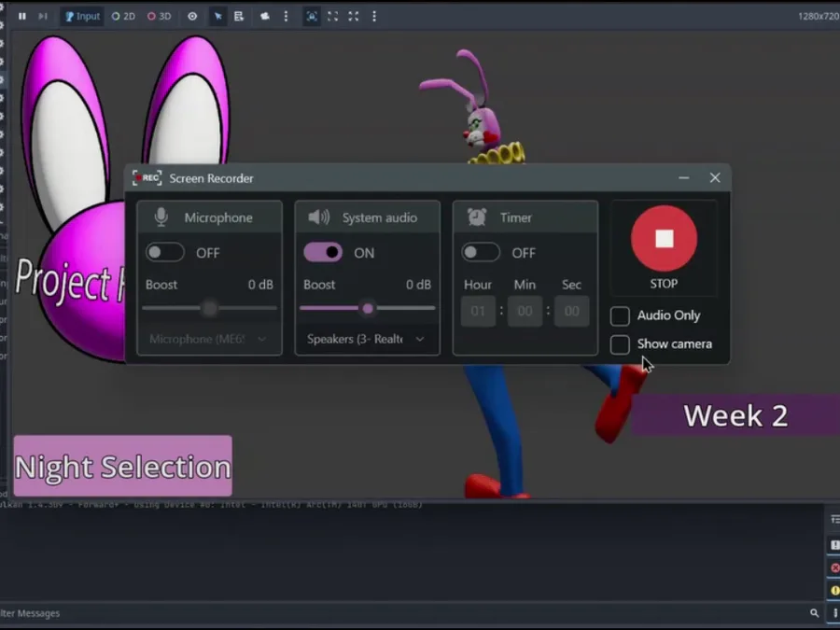This screenshot has width=840, height=630.
Task: Minimize the Screen Recorder window
Action: tap(683, 178)
